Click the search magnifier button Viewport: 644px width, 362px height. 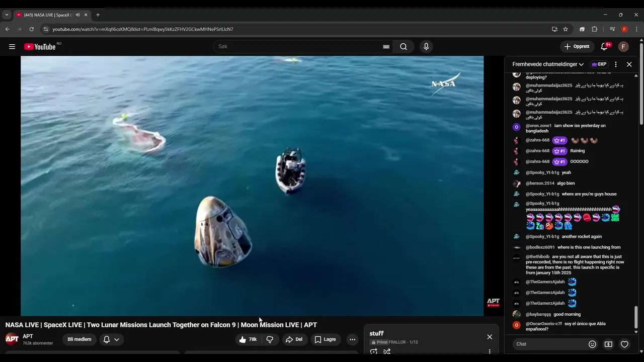(404, 47)
